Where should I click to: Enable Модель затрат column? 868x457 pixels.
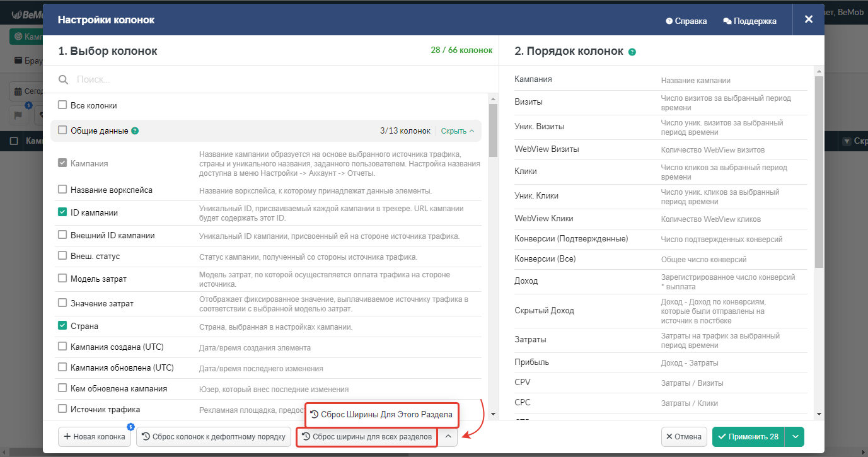point(62,278)
